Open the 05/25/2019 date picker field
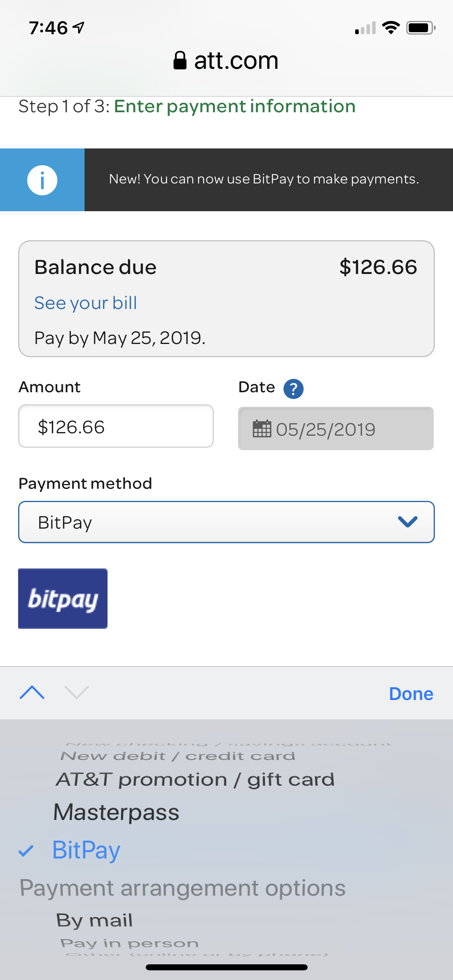Screen dimensions: 453x980 [x=336, y=428]
